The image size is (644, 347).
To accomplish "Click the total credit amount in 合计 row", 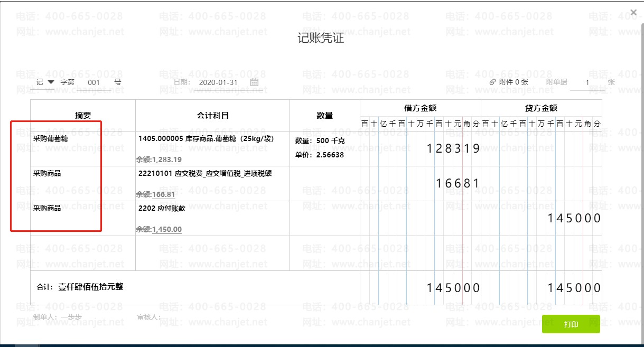I will coord(574,288).
